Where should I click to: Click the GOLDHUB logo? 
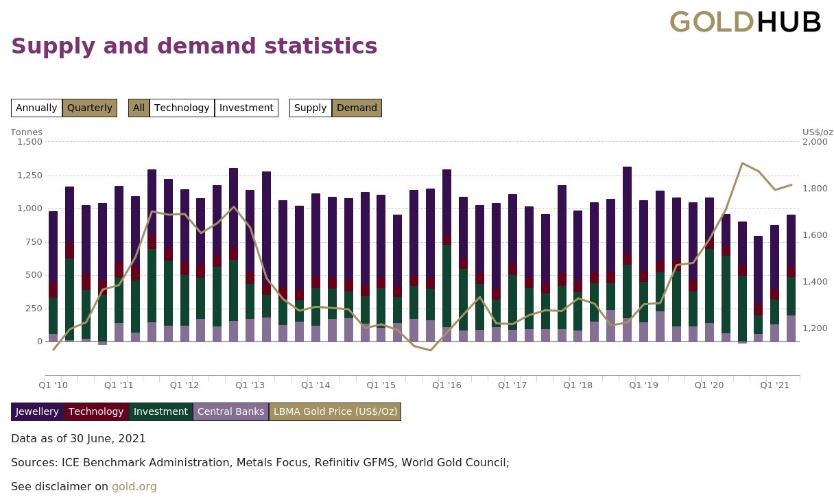tap(745, 22)
